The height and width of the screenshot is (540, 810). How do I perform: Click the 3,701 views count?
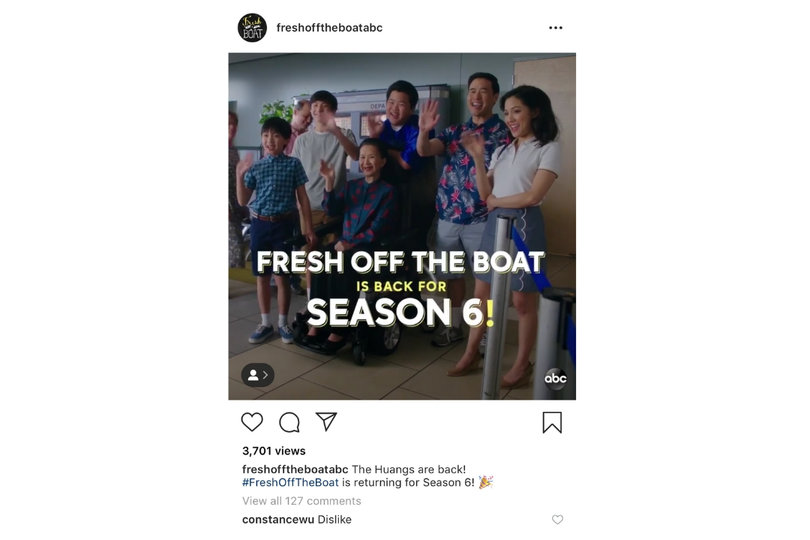[x=274, y=451]
